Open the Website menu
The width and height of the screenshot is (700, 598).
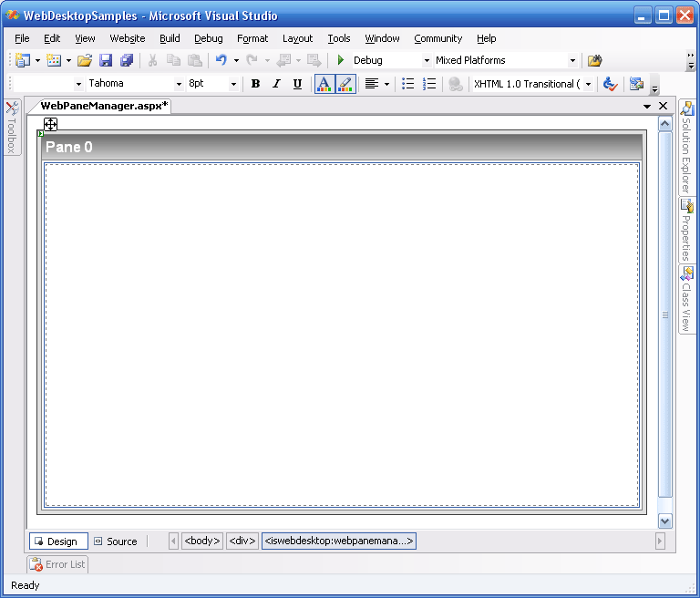point(127,38)
